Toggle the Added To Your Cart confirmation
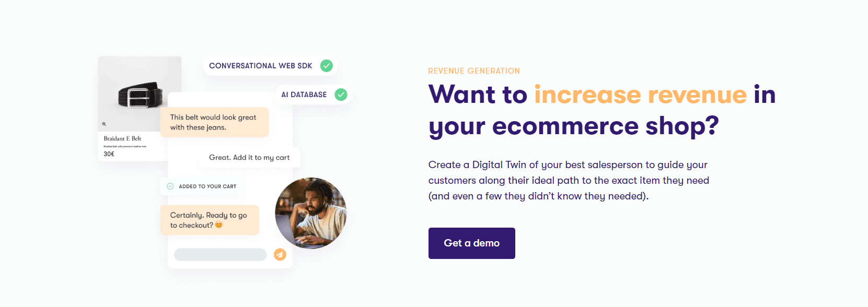868x307 pixels. pos(202,186)
